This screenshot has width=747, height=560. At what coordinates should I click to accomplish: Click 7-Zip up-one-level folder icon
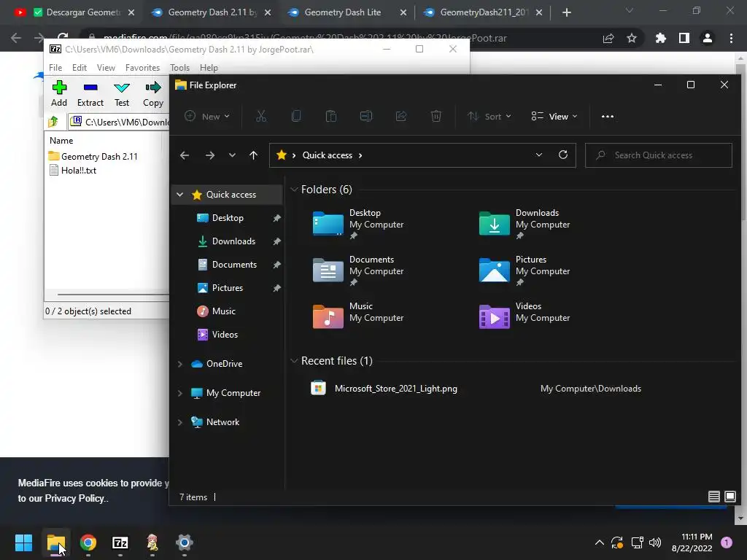pos(53,122)
